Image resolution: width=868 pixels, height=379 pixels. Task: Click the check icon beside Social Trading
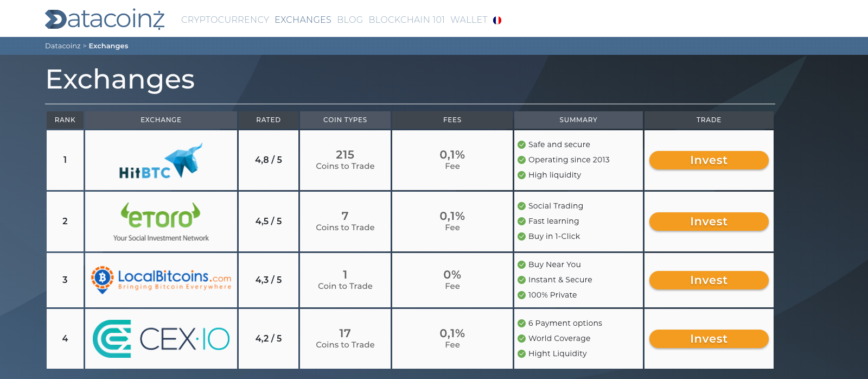click(x=521, y=206)
